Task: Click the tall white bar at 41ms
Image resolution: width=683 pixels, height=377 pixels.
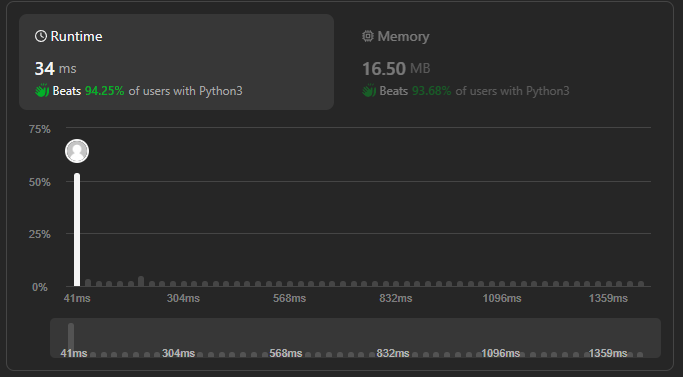Action: [77, 230]
